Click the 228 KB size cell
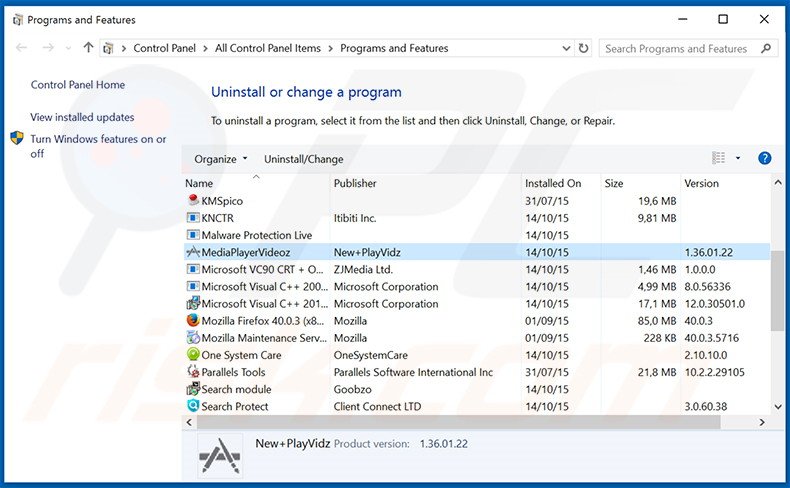This screenshot has height=488, width=790. pos(660,337)
